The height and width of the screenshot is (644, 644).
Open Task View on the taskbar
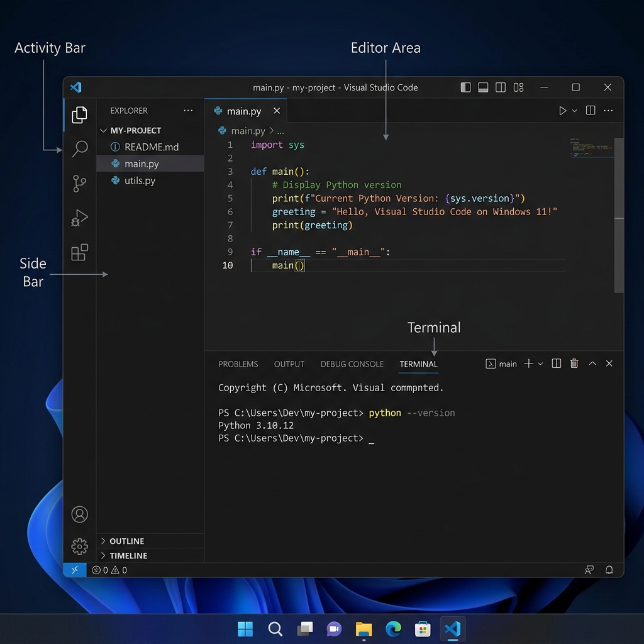click(x=305, y=628)
